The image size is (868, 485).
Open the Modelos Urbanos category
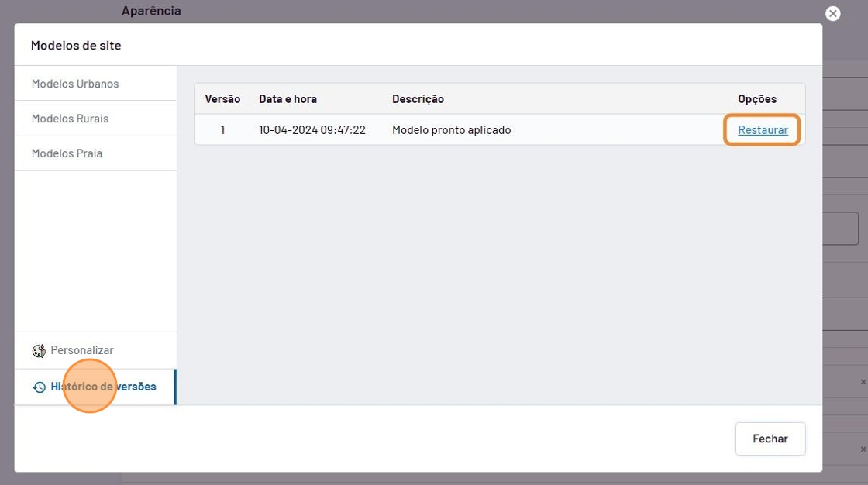(75, 84)
